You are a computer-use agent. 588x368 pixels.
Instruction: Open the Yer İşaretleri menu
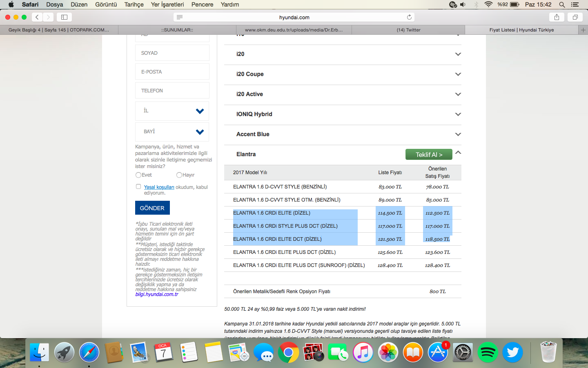coord(167,4)
